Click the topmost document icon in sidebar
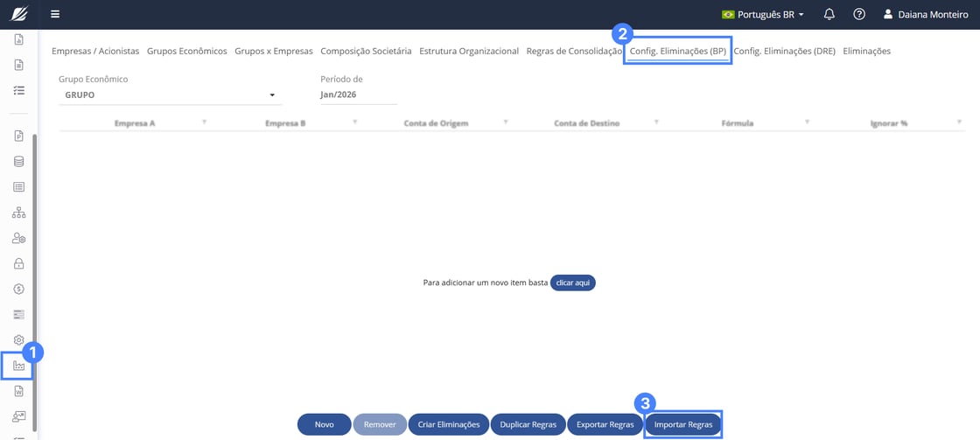The width and height of the screenshot is (980, 440). tap(18, 40)
